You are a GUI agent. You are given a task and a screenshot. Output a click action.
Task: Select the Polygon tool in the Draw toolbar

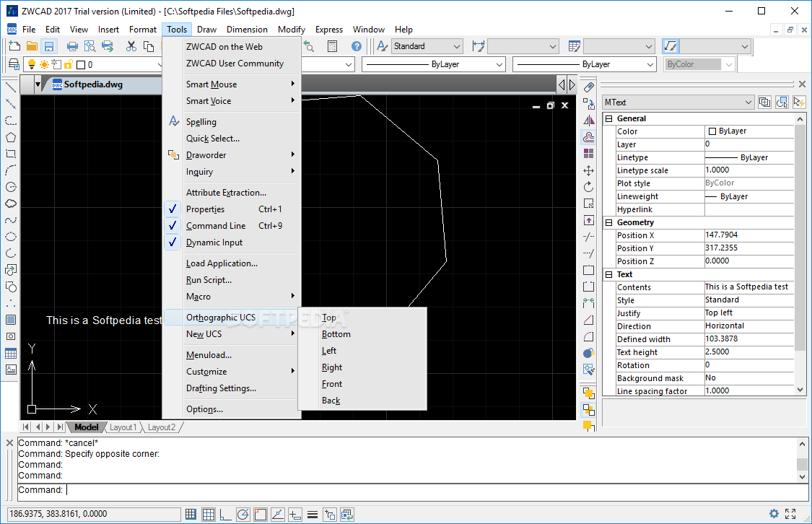click(10, 137)
